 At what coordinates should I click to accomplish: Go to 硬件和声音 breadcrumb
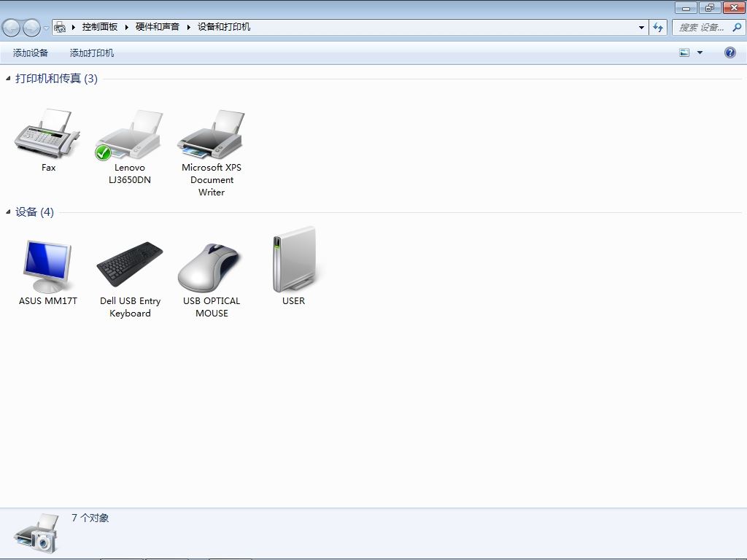tap(158, 27)
